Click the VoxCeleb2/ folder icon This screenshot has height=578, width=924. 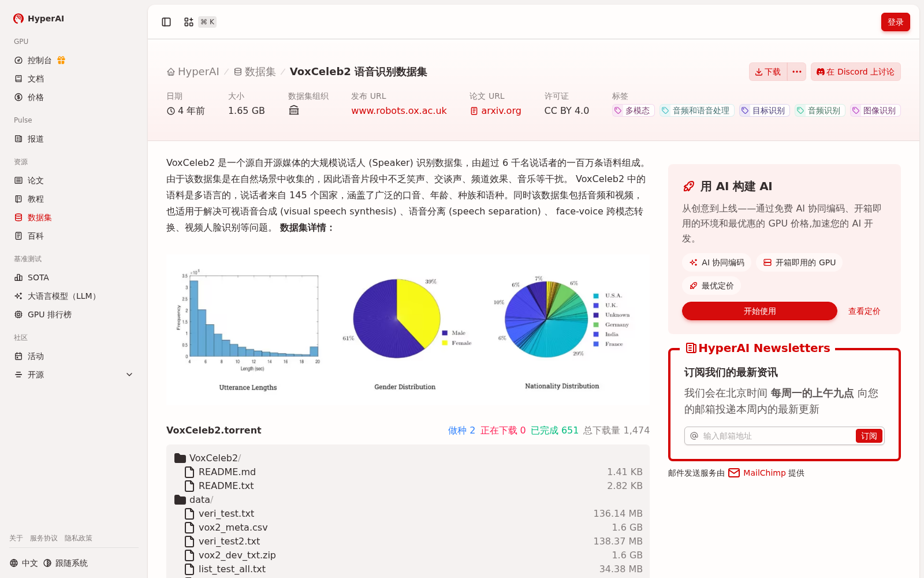[180, 458]
